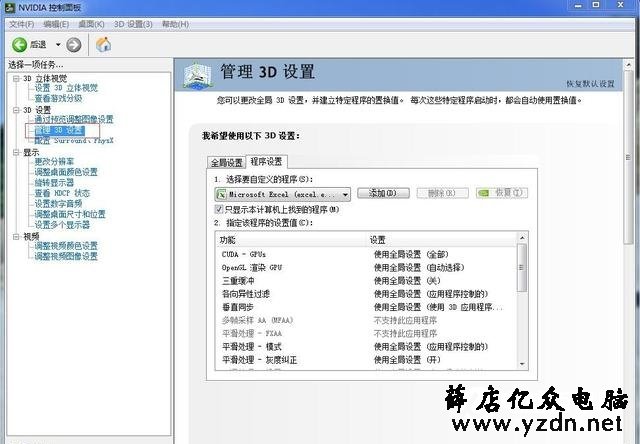Image resolution: width=640 pixels, height=444 pixels.
Task: Select 管理 3D 设置 in tree
Action: point(60,130)
